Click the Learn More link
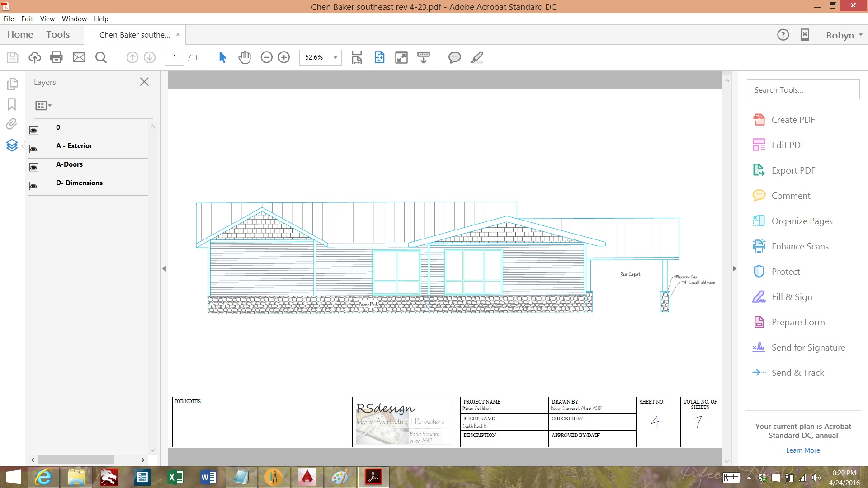This screenshot has height=488, width=868. pos(802,450)
